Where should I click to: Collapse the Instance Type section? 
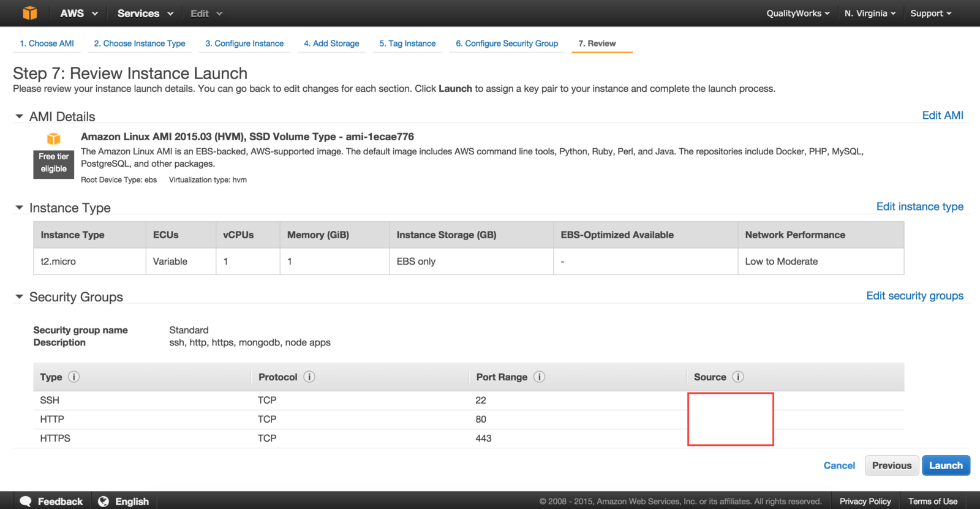point(19,208)
